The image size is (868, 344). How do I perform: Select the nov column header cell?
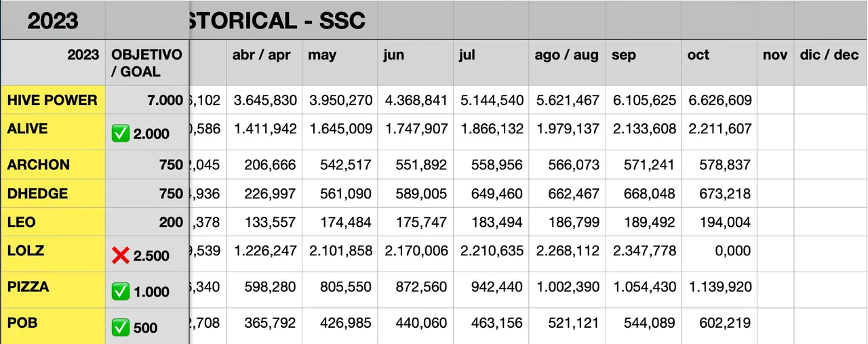774,56
